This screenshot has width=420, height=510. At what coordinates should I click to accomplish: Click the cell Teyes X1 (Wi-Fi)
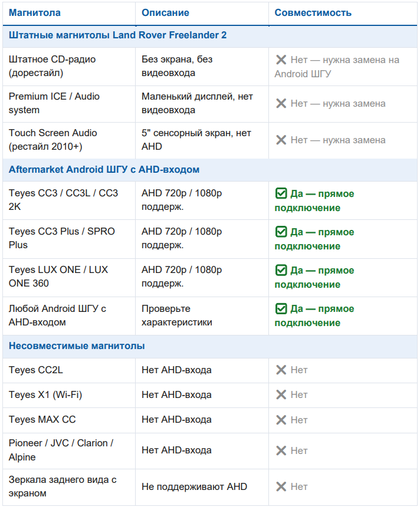(69, 395)
